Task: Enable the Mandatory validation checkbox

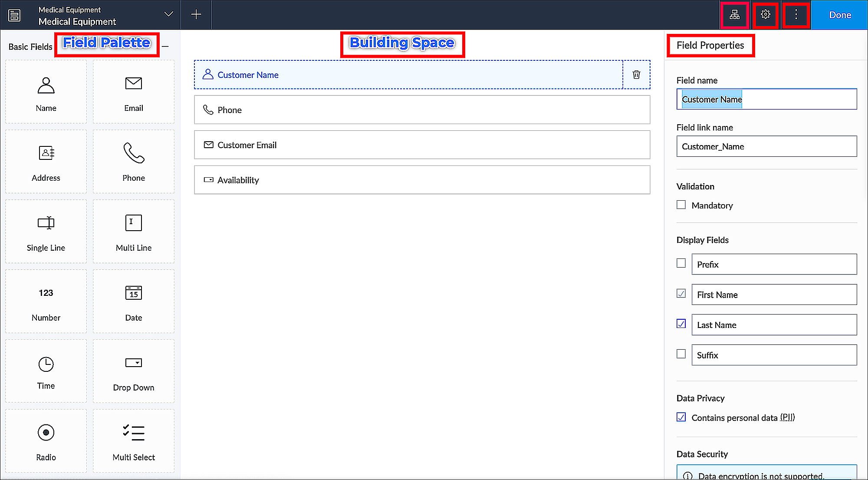Action: pos(681,205)
